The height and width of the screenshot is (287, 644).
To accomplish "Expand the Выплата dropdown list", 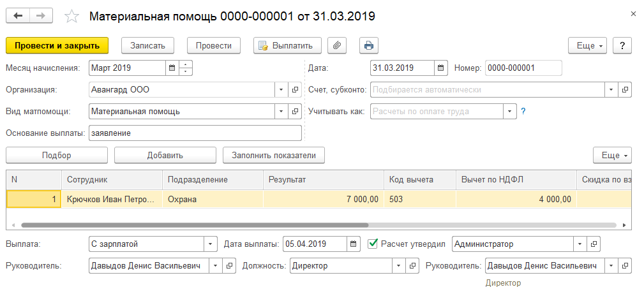I will pos(211,244).
